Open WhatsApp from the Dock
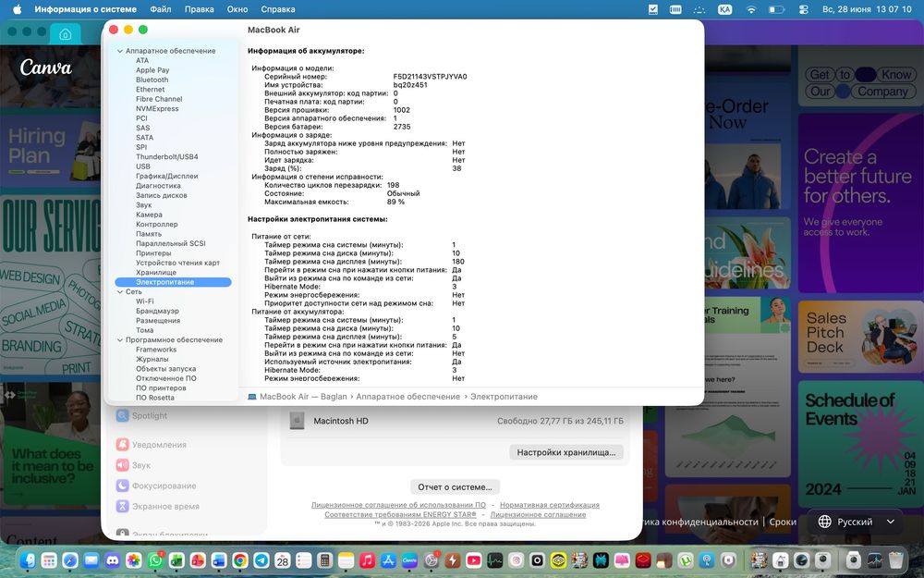 (155, 560)
